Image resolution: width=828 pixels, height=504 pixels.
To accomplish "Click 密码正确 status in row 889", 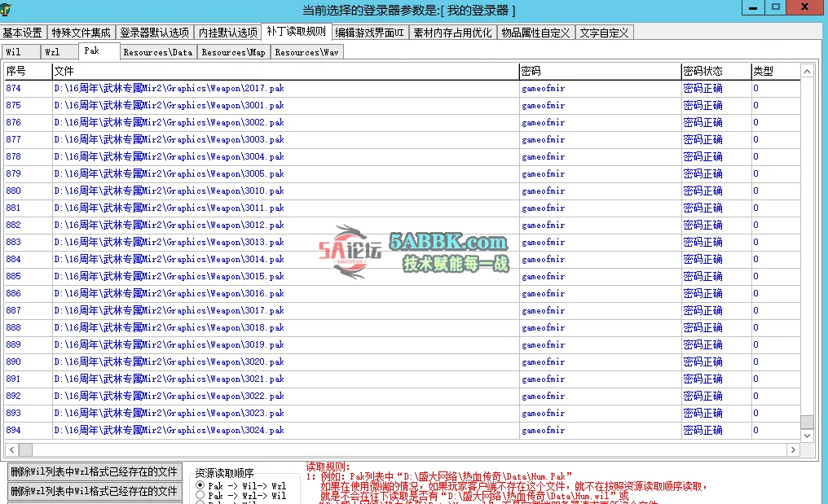I will point(702,344).
